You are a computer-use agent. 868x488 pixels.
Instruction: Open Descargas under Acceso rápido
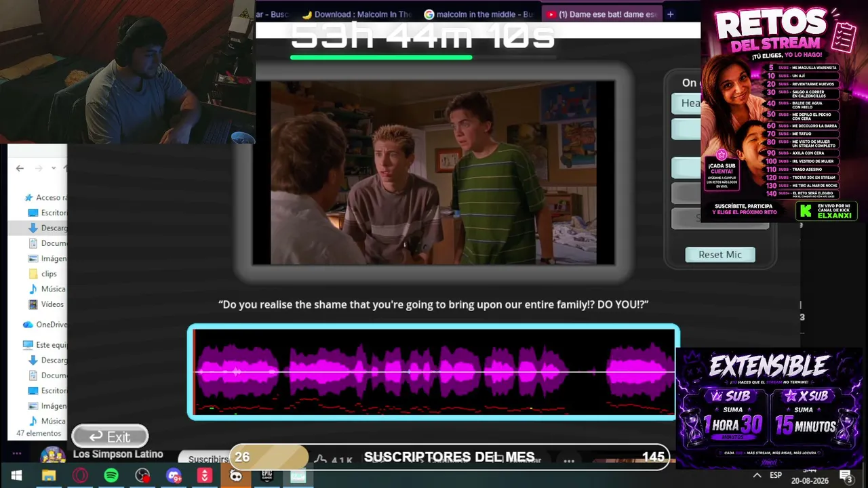point(47,228)
